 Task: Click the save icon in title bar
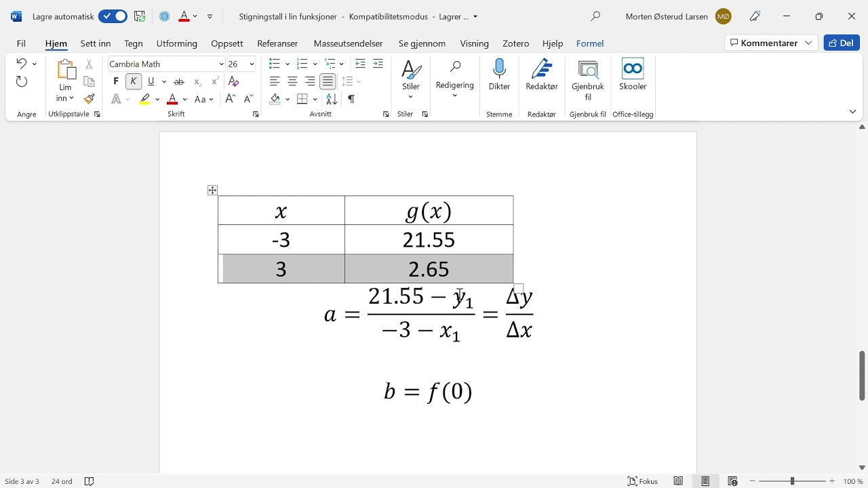(140, 16)
